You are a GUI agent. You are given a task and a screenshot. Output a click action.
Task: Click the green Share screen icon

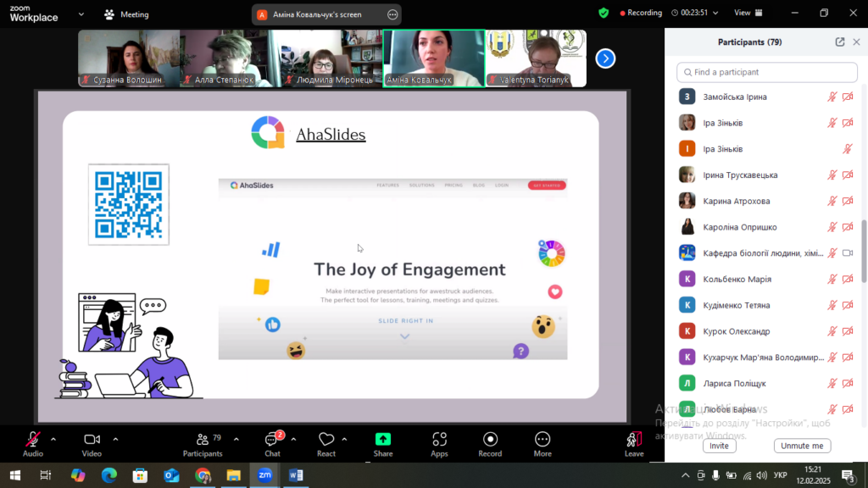click(x=383, y=440)
